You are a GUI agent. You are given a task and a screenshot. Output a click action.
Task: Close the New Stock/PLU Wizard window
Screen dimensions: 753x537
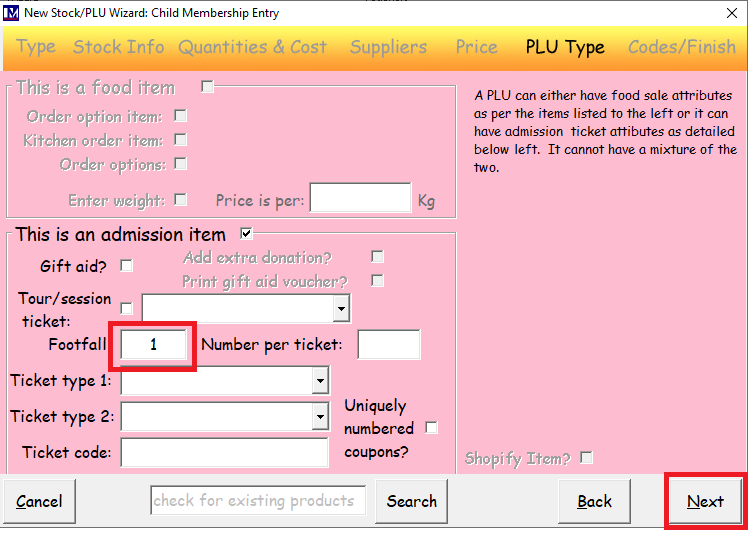732,13
